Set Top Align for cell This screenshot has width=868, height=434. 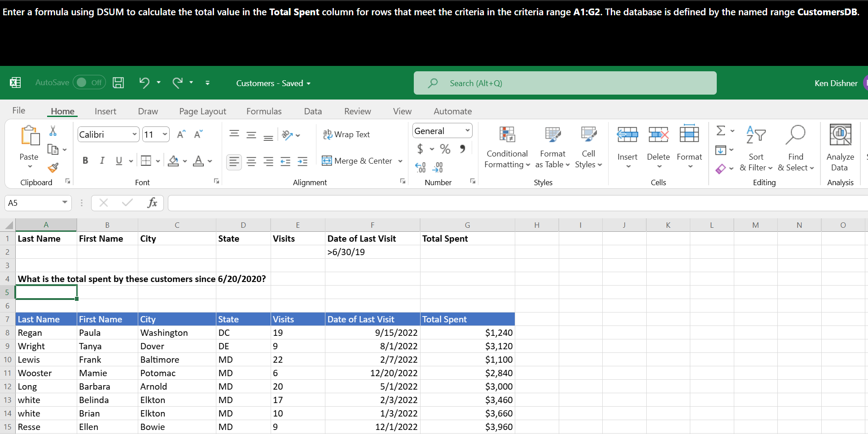(x=234, y=134)
